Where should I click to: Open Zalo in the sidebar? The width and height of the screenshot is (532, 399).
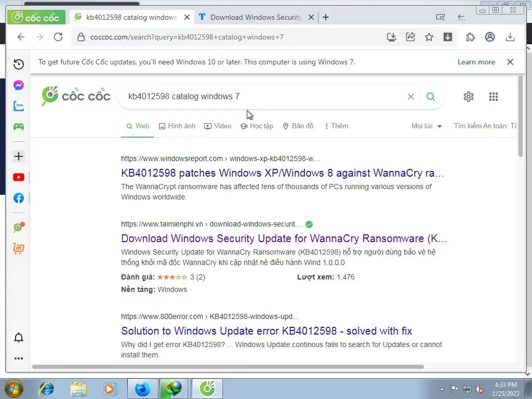[19, 106]
